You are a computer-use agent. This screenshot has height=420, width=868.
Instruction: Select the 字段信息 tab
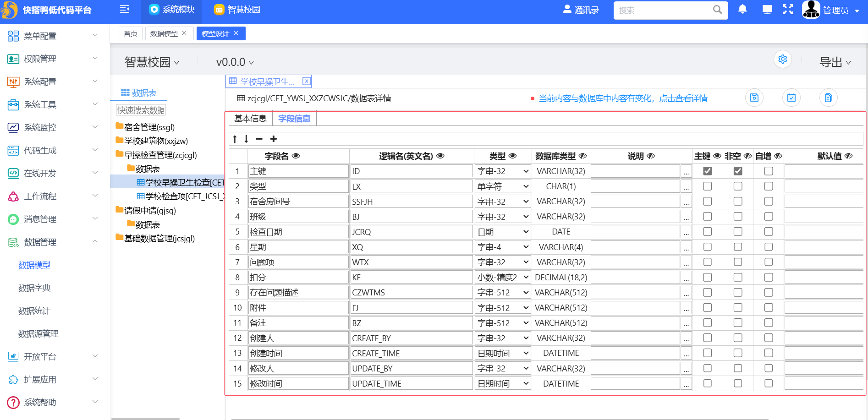point(294,118)
